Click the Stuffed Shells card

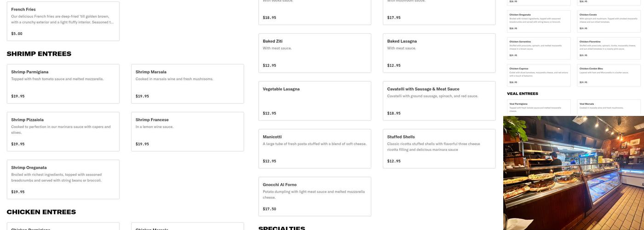pyautogui.click(x=439, y=149)
